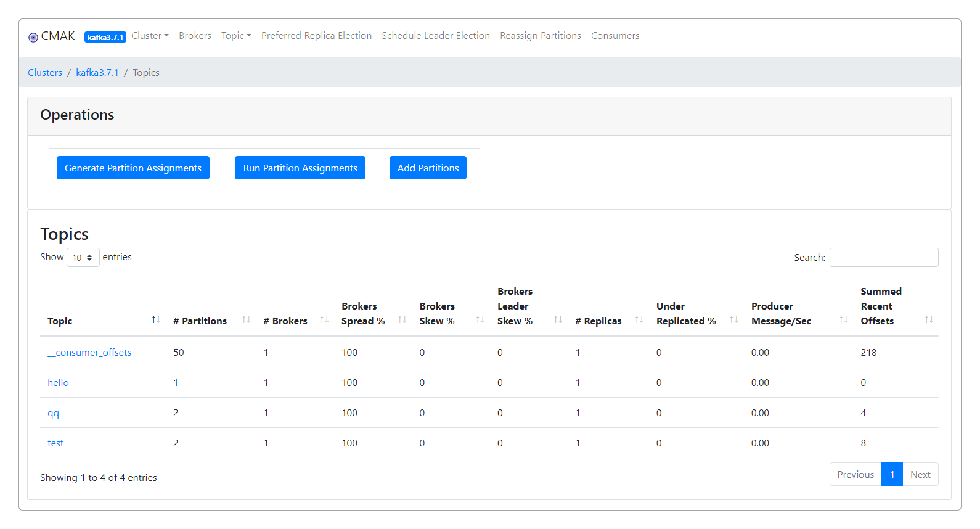Sort by # Replicas column arrows
980x529 pixels.
[x=639, y=320]
